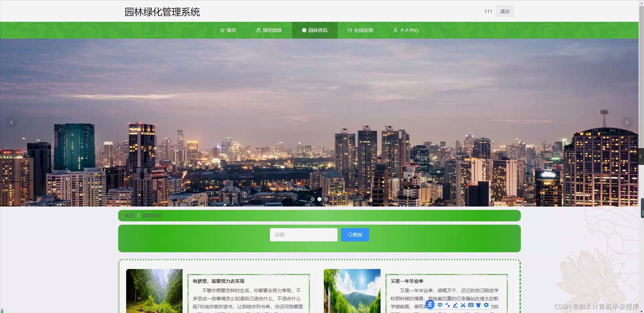Click the bag icon beside 绿化信息

tap(258, 30)
